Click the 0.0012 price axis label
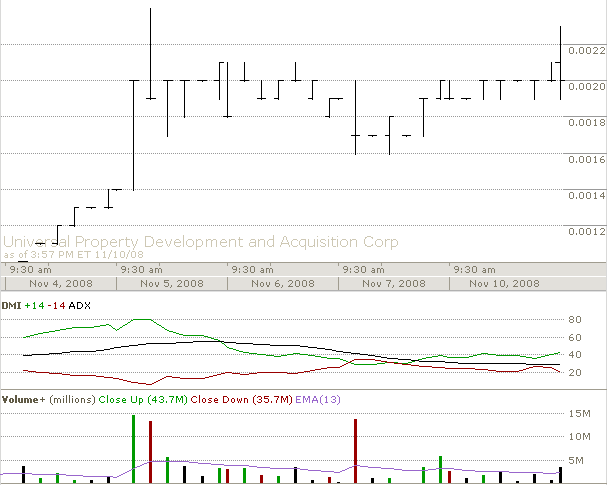This screenshot has width=607, height=485. 585,232
